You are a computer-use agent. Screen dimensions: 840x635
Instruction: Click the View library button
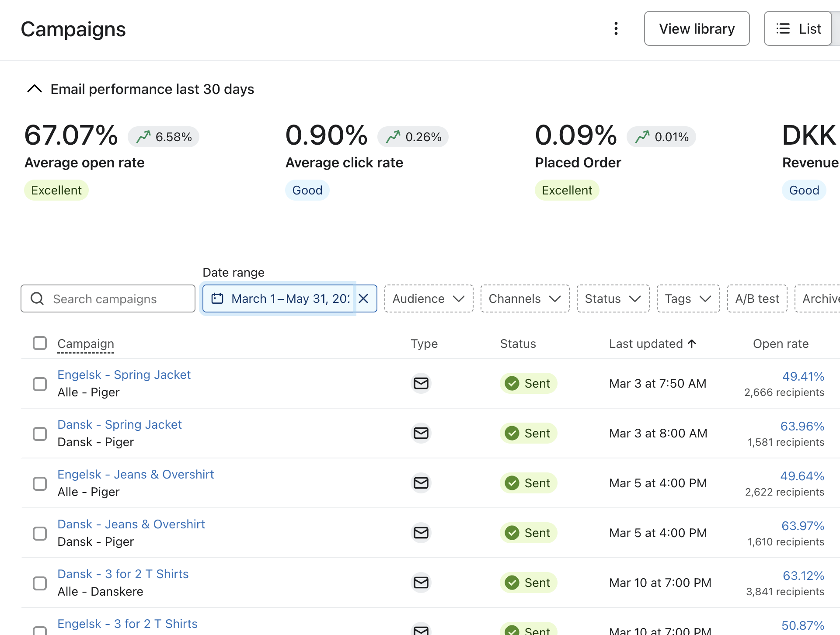(697, 29)
